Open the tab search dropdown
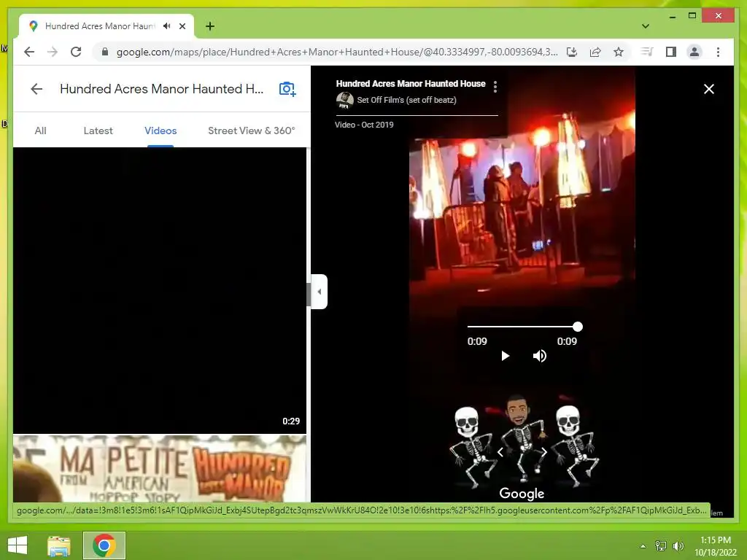The image size is (747, 560). 646,26
